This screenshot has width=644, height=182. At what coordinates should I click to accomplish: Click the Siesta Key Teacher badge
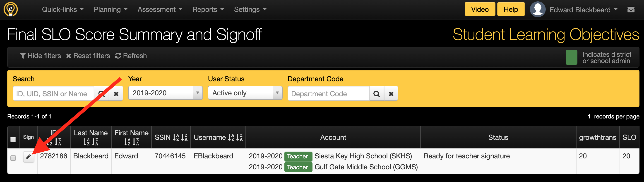point(298,156)
